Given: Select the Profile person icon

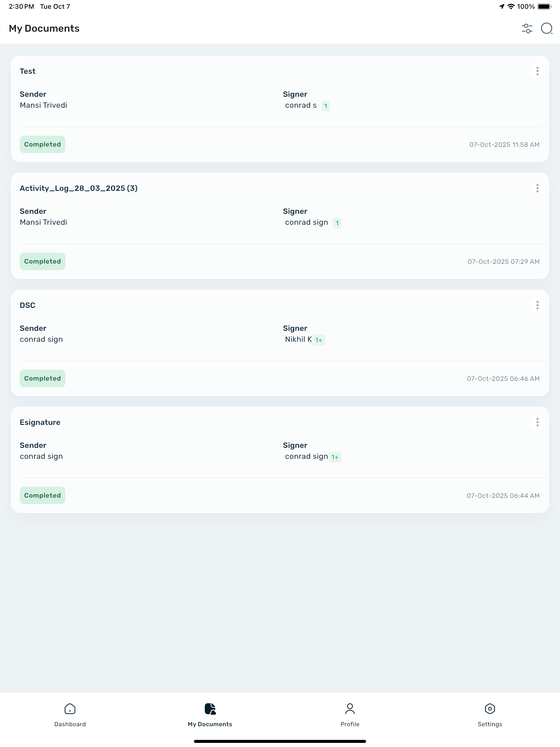Looking at the screenshot, I should coord(350,708).
